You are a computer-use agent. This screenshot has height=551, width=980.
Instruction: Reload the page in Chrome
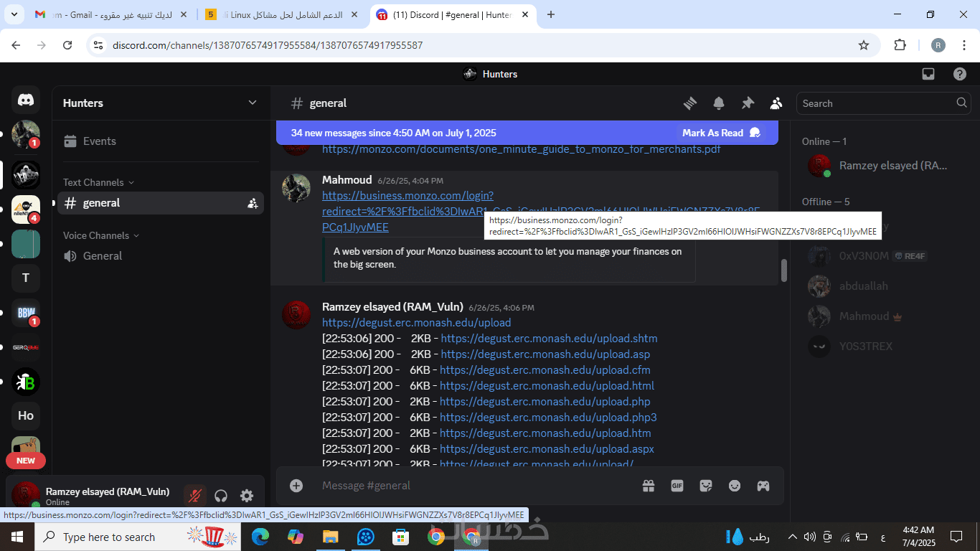(67, 45)
